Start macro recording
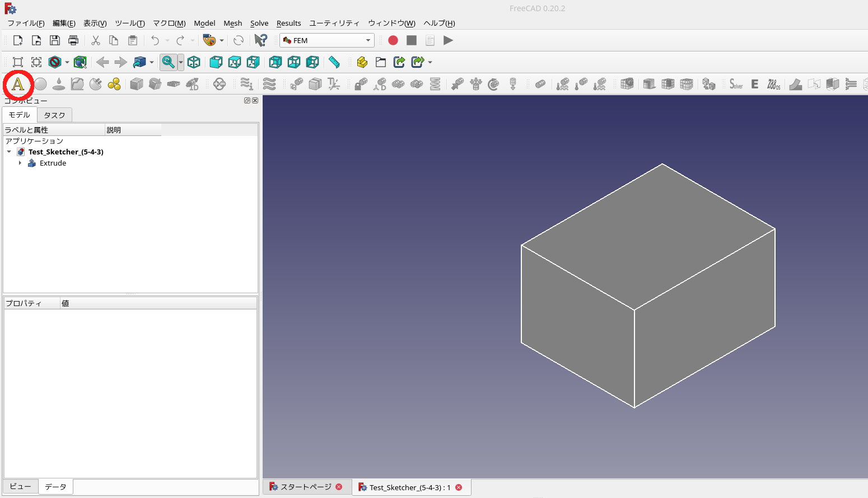The image size is (868, 498). (x=393, y=40)
